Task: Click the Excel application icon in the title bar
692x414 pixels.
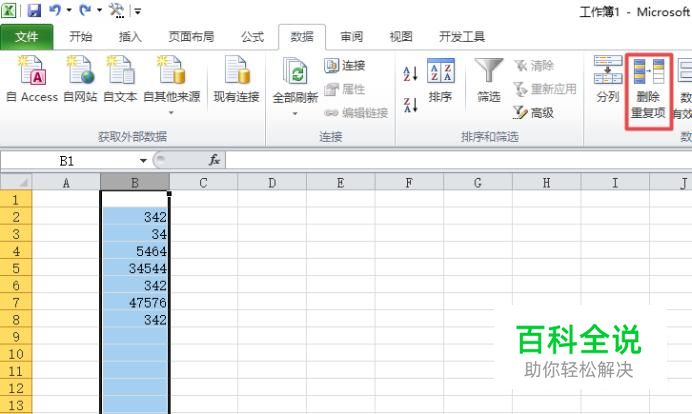Action: [8, 10]
